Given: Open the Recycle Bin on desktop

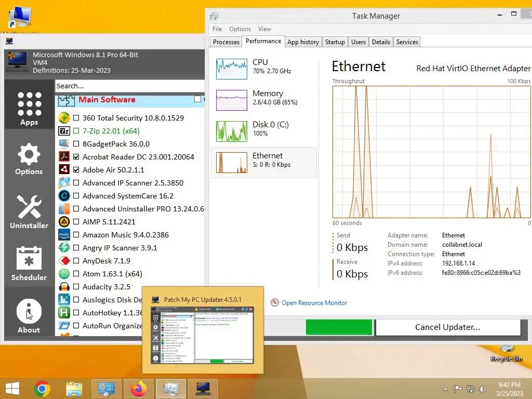Looking at the screenshot, I should pyautogui.click(x=506, y=353).
